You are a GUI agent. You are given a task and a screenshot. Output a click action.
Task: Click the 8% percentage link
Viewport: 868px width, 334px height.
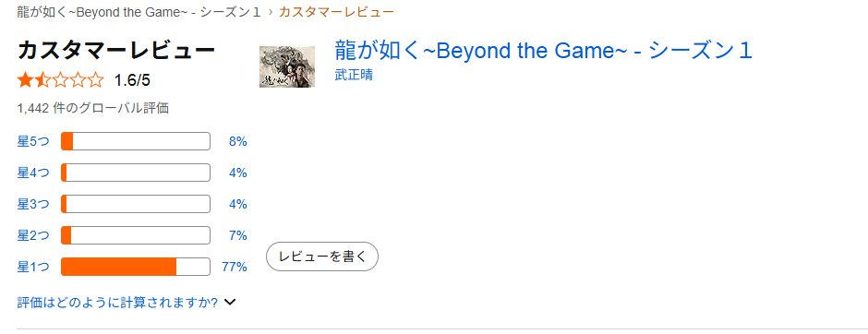(238, 141)
